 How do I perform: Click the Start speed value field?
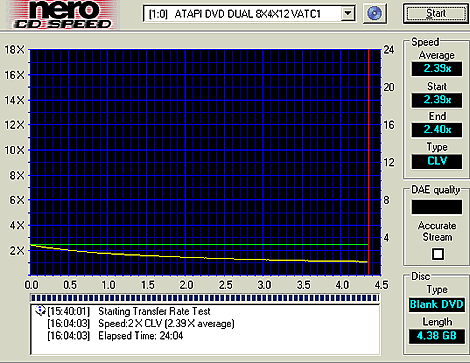[437, 100]
